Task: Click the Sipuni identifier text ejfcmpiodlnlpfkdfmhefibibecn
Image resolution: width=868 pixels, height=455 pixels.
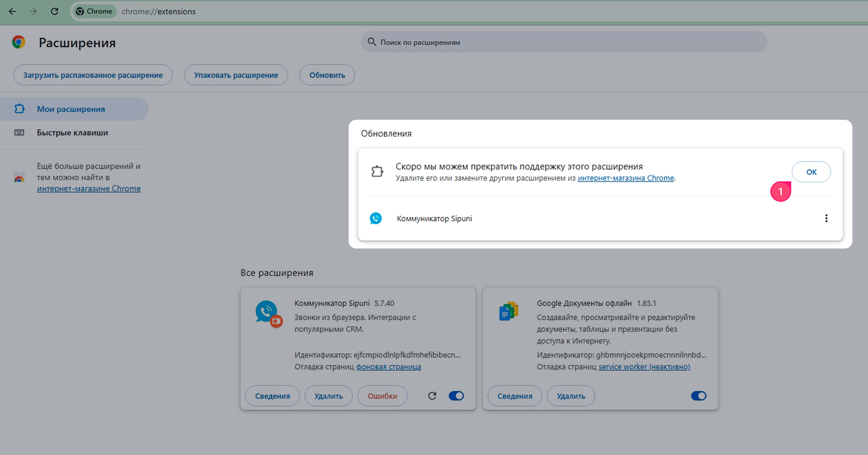Action: click(407, 355)
